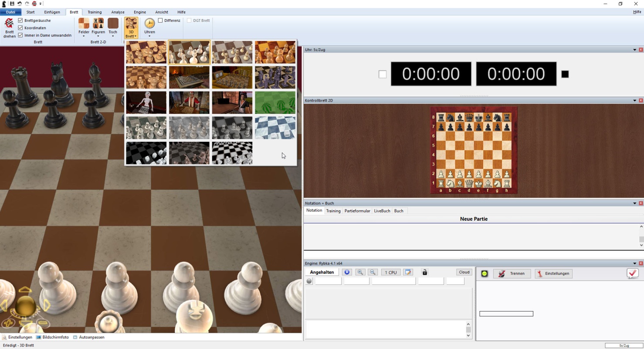Click the gray circle engine indicator
The height and width of the screenshot is (349, 644).
click(x=309, y=281)
